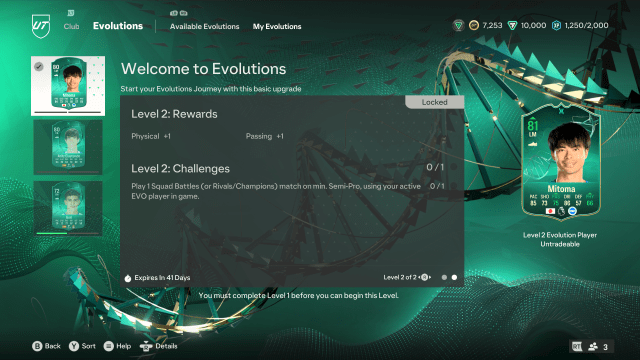Click the coin balance 7,253

tap(492, 25)
